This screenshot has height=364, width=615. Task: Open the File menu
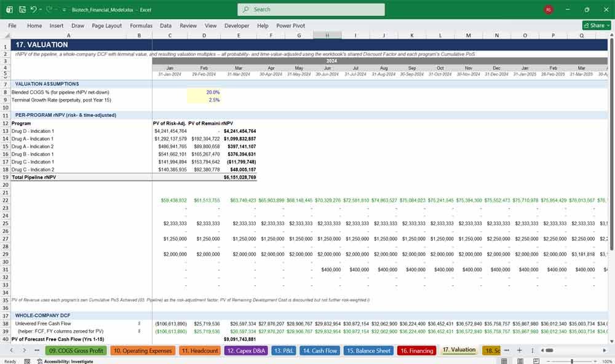click(12, 25)
